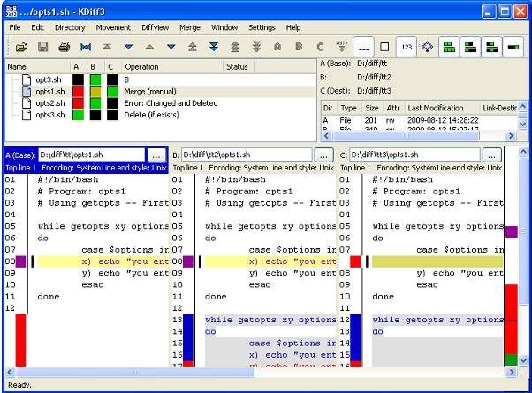Save the merge result with the disk icon
The image size is (532, 393).
point(42,46)
